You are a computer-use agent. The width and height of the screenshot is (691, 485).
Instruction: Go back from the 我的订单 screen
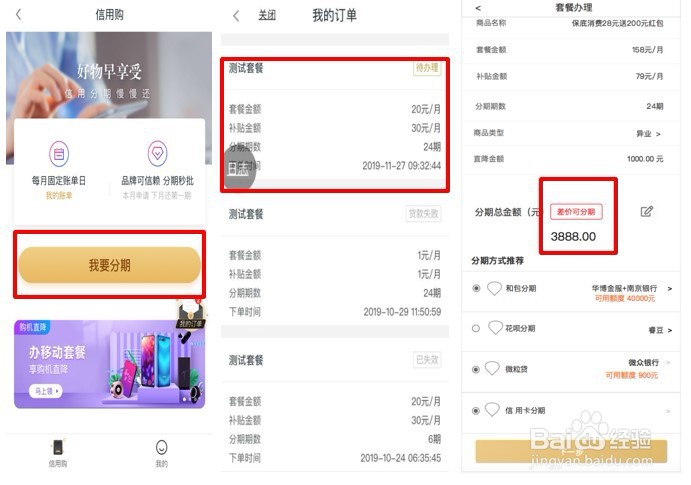pyautogui.click(x=236, y=16)
